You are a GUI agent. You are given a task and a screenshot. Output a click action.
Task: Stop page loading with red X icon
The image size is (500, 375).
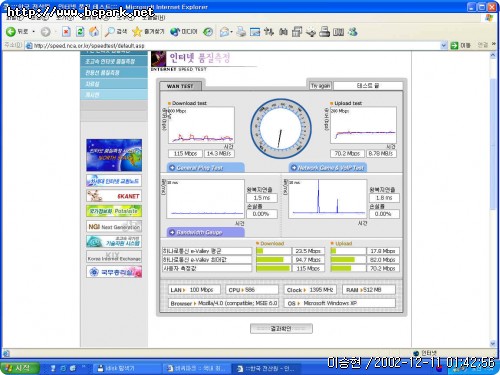click(x=66, y=32)
